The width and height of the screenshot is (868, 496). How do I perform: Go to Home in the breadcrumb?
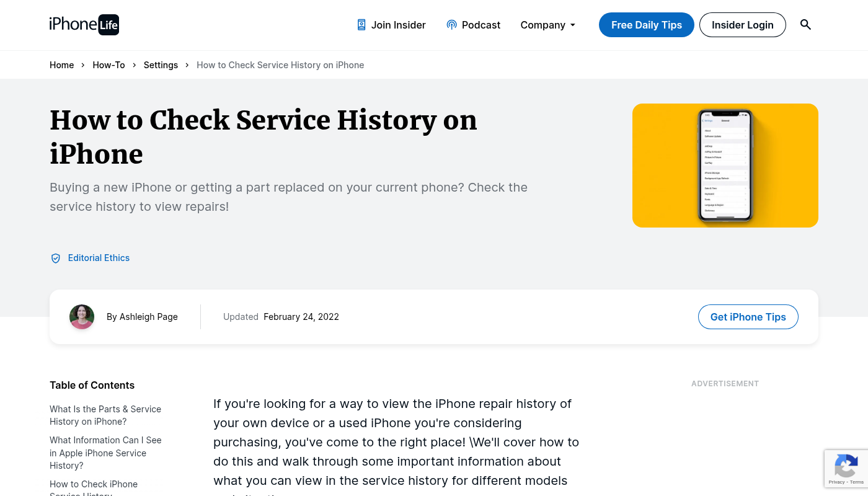tap(61, 65)
